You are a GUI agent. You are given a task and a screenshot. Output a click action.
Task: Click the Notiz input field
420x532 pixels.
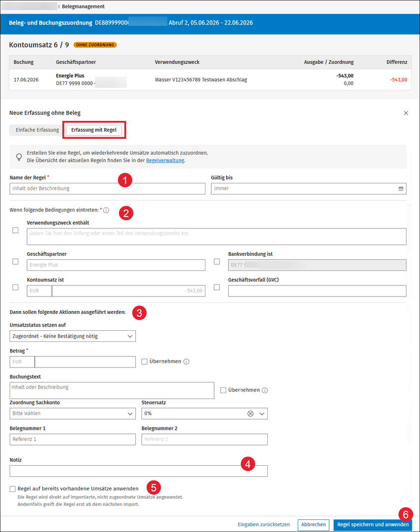[x=139, y=471]
